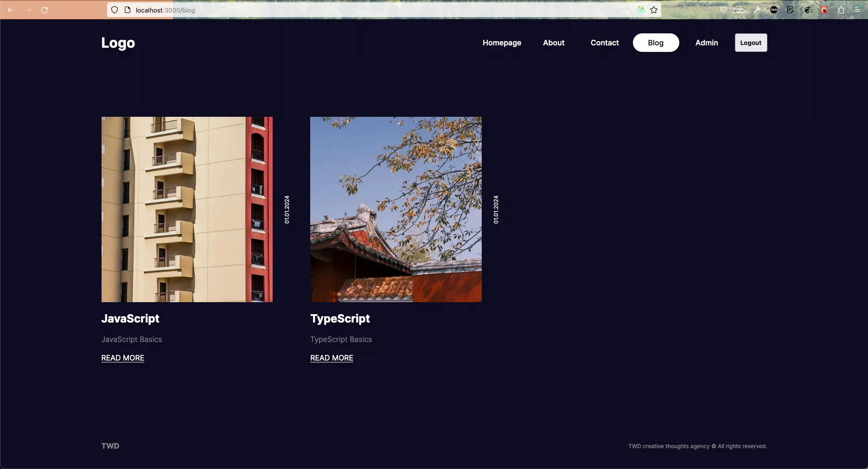Click the GNOME footprint extension icon
The width and height of the screenshot is (868, 469).
807,10
